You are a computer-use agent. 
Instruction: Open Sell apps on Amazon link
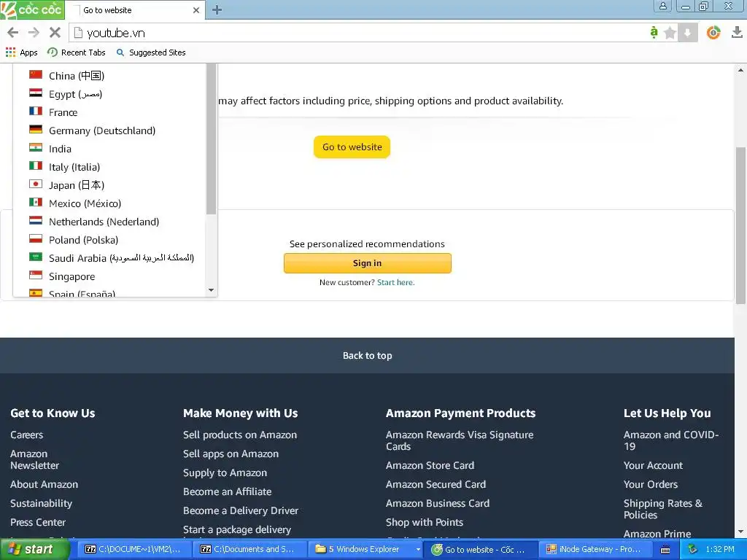tap(231, 454)
